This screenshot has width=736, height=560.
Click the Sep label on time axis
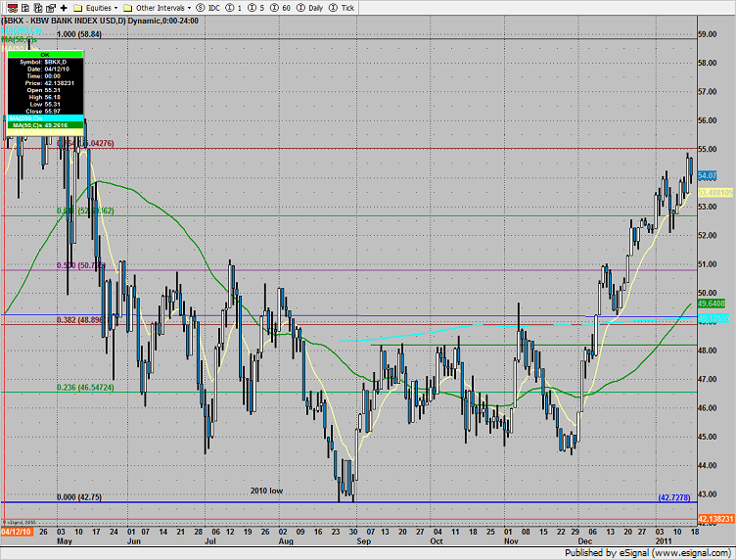click(364, 541)
